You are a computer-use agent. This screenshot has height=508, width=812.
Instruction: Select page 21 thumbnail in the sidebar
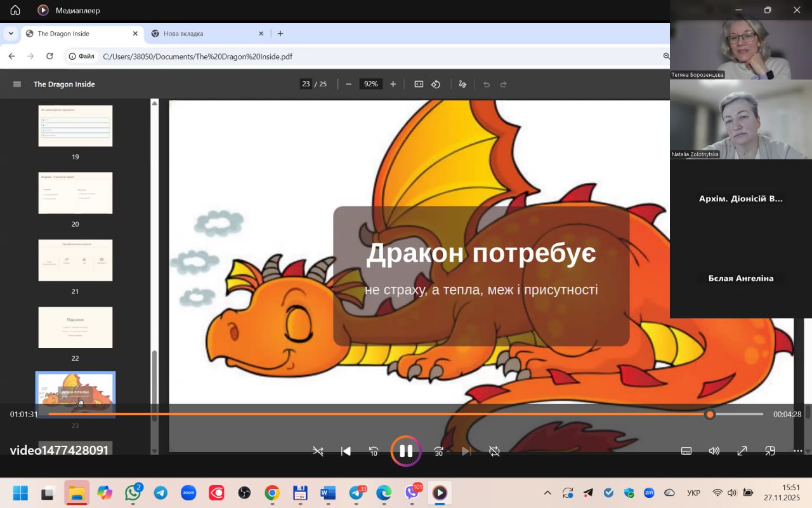75,260
